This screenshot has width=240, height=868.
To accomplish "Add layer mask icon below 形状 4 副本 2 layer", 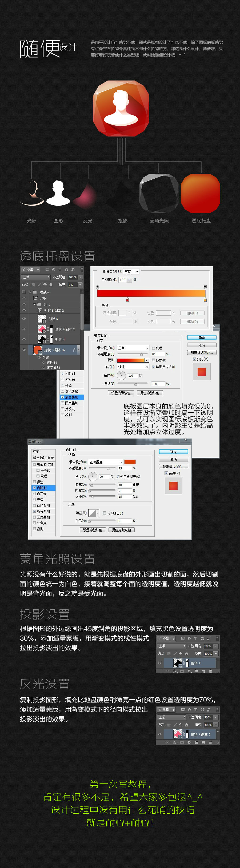I will pyautogui.click(x=182, y=743).
